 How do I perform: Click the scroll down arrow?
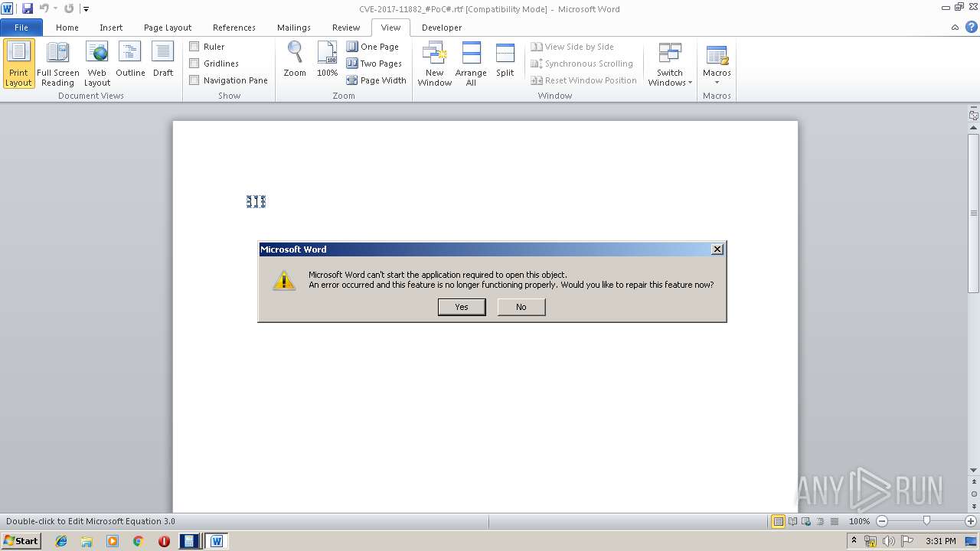point(974,470)
